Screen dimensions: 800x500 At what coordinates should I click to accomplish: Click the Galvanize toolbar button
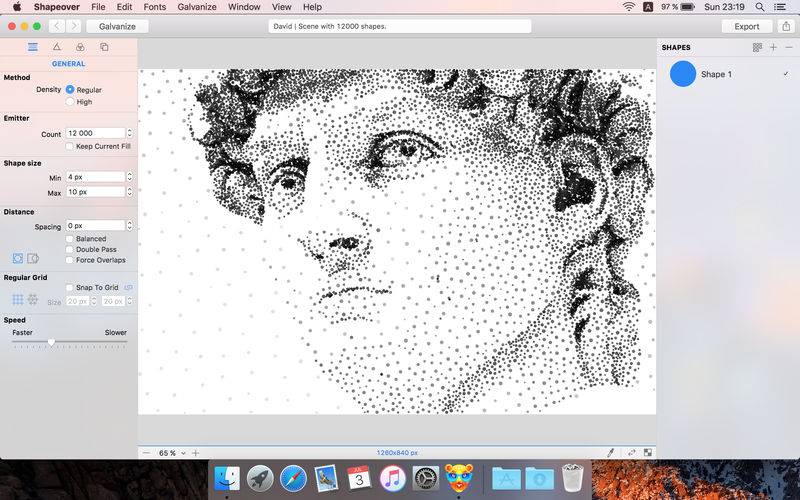pyautogui.click(x=117, y=27)
